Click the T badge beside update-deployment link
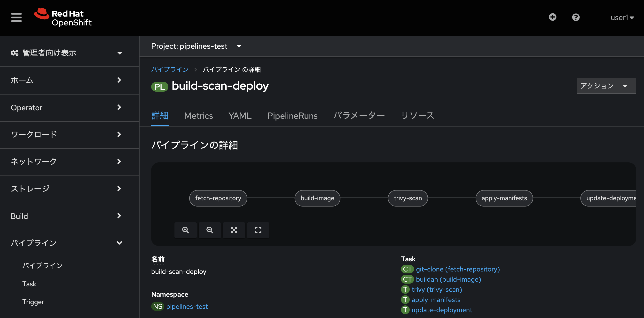This screenshot has height=318, width=644. coord(405,310)
